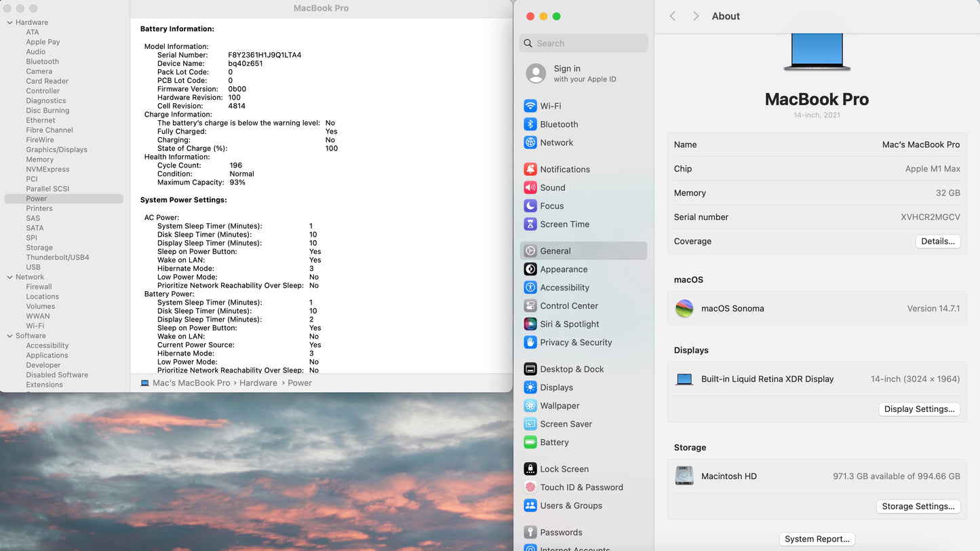Image resolution: width=980 pixels, height=551 pixels.
Task: Select the Siri & Spotlight icon
Action: (x=530, y=324)
